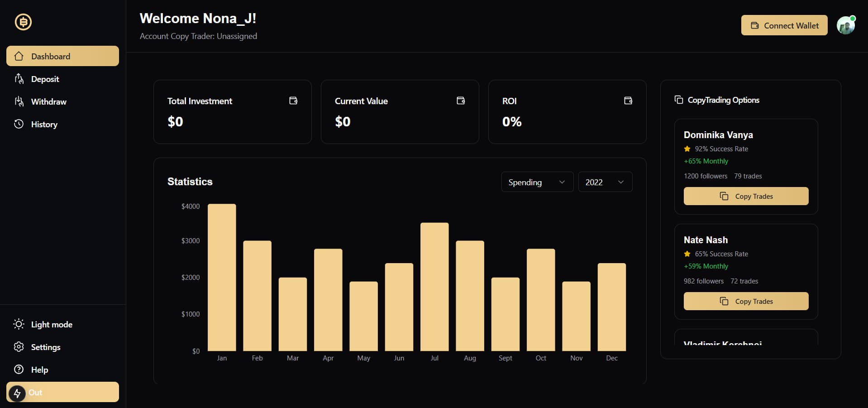Click the July bar in Statistics chart
Screen dimensions: 868x408
coord(434,287)
